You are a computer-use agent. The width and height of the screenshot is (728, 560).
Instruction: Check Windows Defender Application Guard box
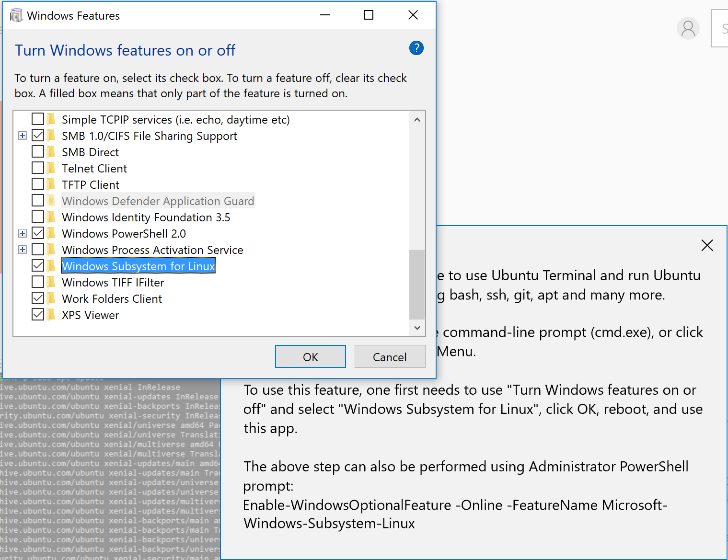coord(38,200)
